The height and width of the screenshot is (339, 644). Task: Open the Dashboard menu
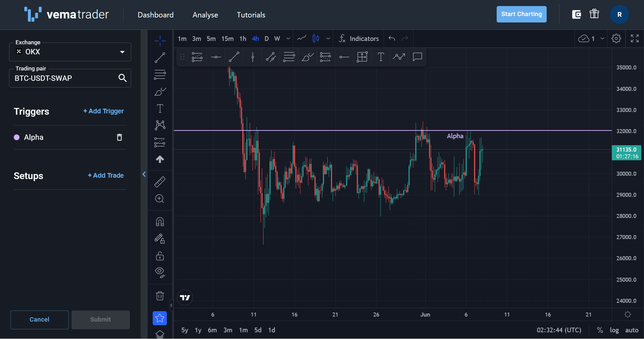point(156,15)
